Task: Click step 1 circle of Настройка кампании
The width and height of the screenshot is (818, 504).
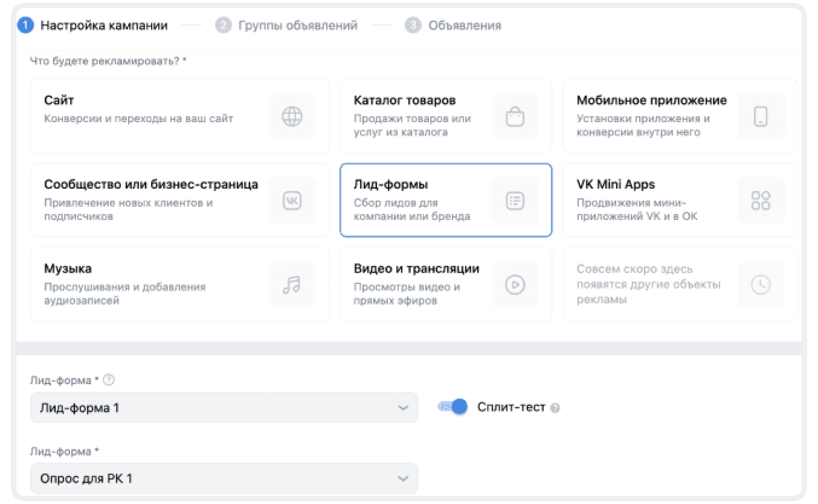Action: coord(25,25)
